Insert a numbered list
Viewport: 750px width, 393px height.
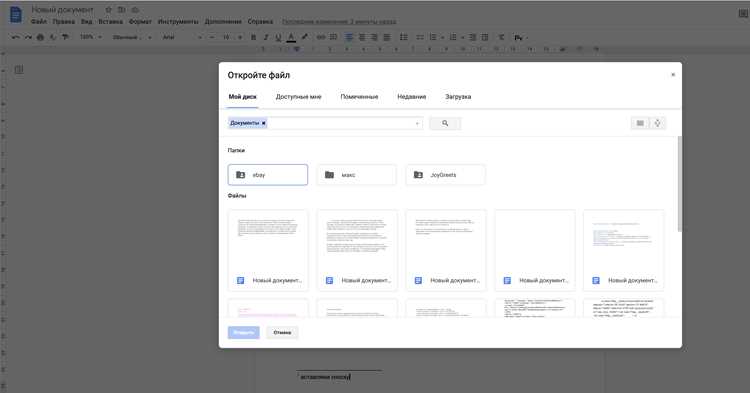point(453,37)
